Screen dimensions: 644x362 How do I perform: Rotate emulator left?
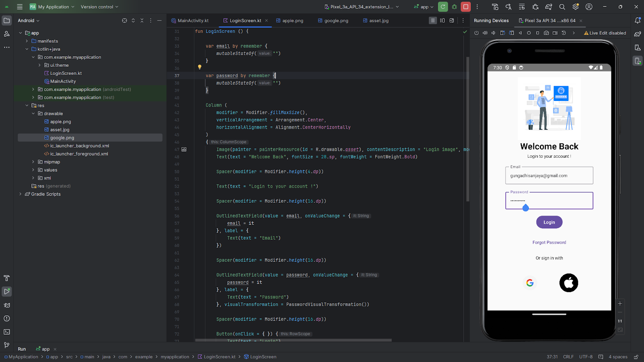503,33
